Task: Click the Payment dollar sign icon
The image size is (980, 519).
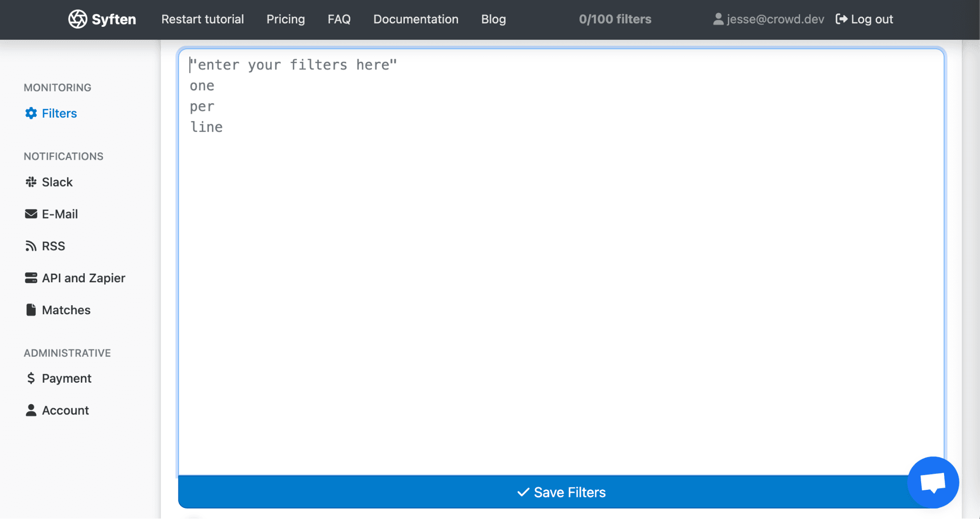Action: [31, 378]
